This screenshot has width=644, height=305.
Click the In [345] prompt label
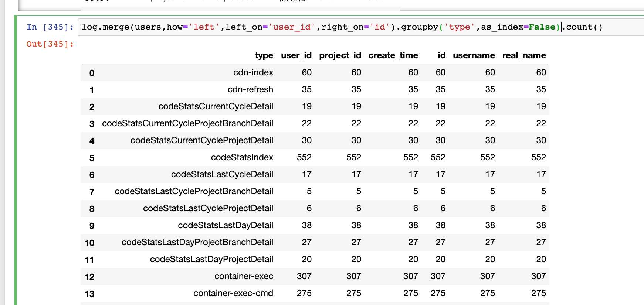click(50, 27)
